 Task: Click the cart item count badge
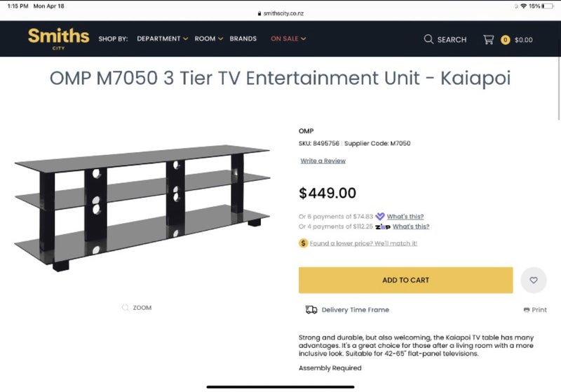[505, 40]
